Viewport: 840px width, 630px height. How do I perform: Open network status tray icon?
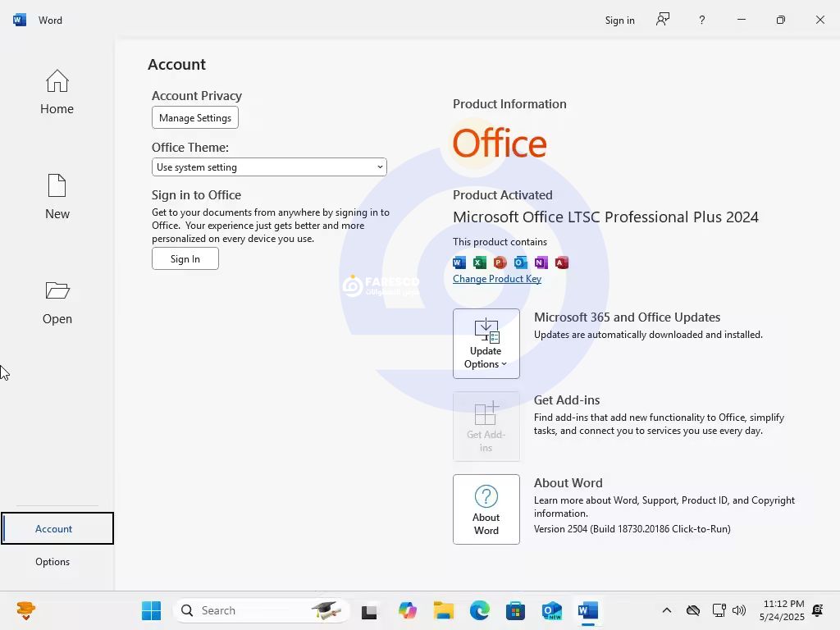[x=719, y=610]
